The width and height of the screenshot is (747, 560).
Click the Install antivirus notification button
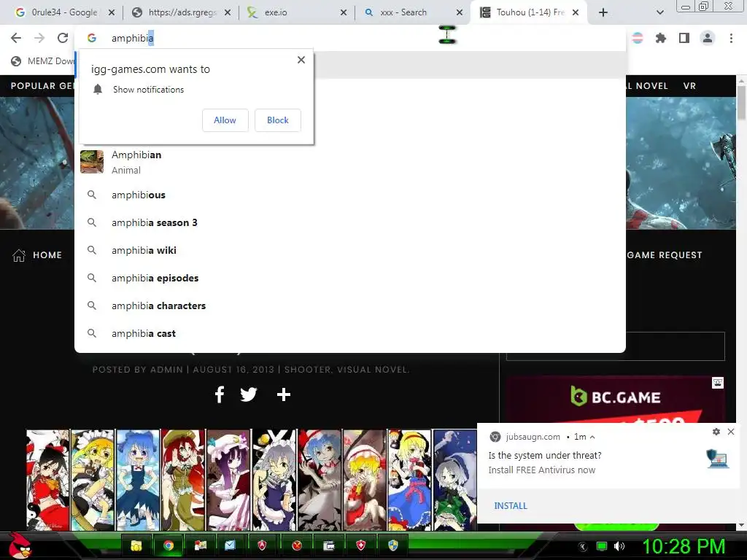coord(510,506)
